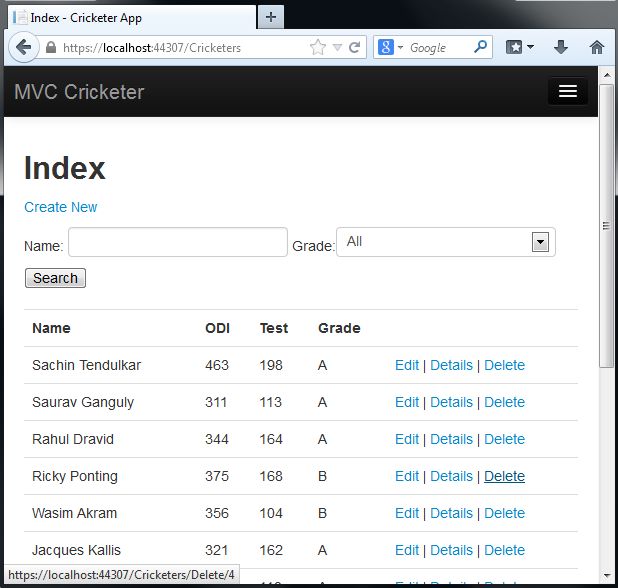This screenshot has height=588, width=618.
Task: Click the Search button
Action: click(55, 278)
